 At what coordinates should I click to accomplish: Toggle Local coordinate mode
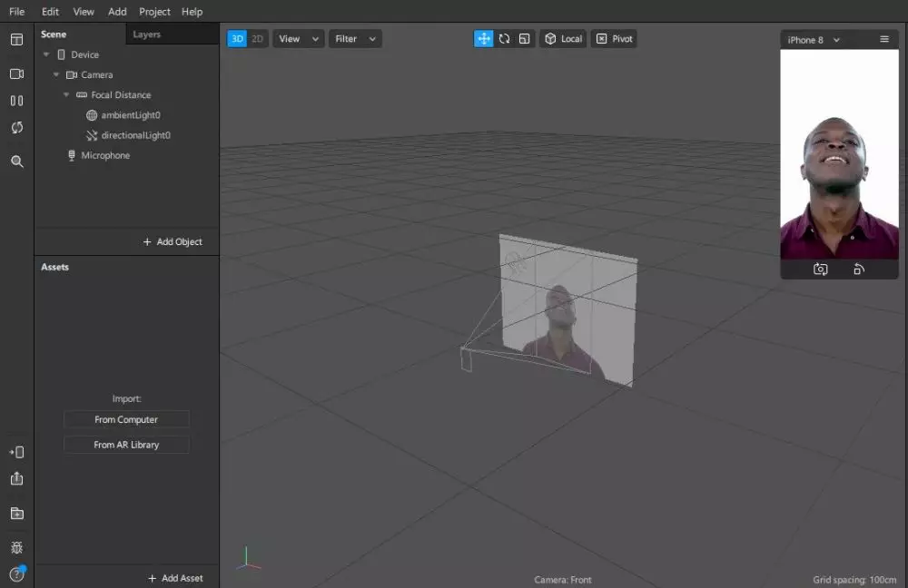[563, 39]
